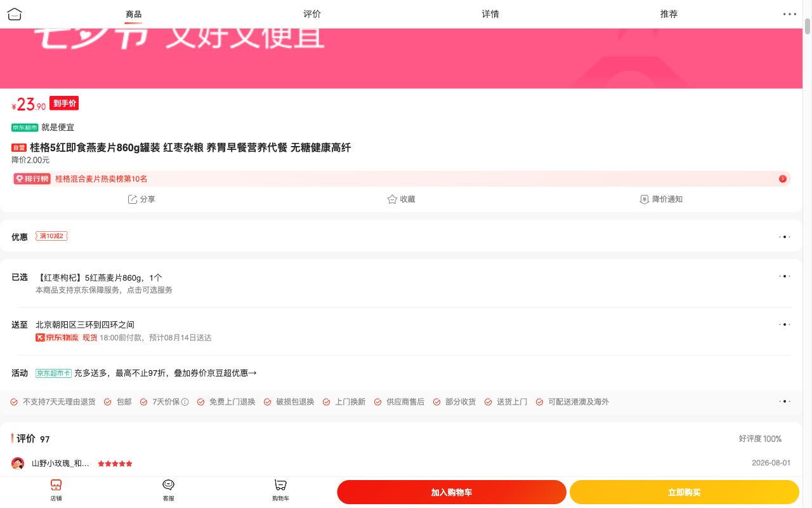Click the 京东超市卡 tag in 活动 row
This screenshot has height=508, width=812.
coord(53,373)
